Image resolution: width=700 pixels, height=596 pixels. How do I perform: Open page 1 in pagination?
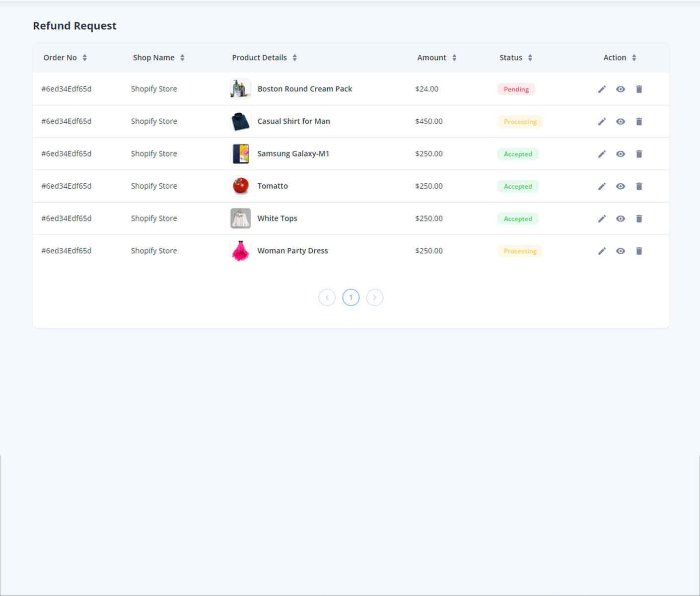(351, 297)
